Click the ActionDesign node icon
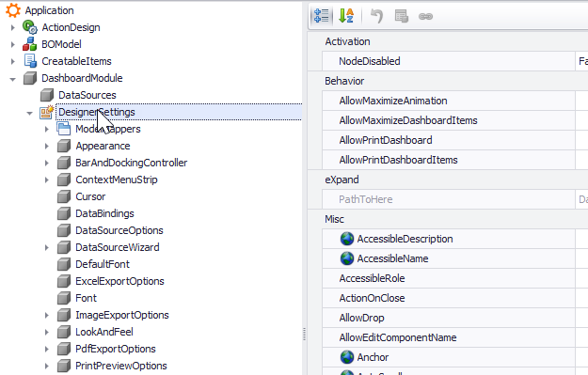Image resolution: width=588 pixels, height=375 pixels. click(x=29, y=27)
